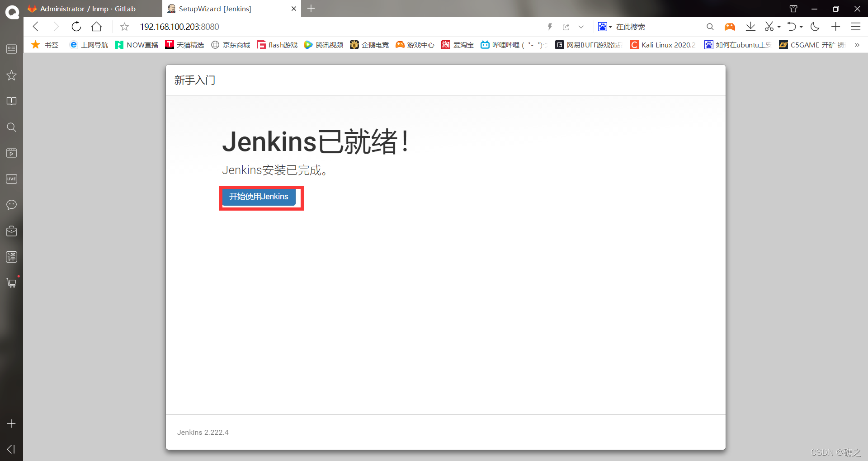
Task: Show more bookmarks with the double chevron
Action: tap(857, 45)
